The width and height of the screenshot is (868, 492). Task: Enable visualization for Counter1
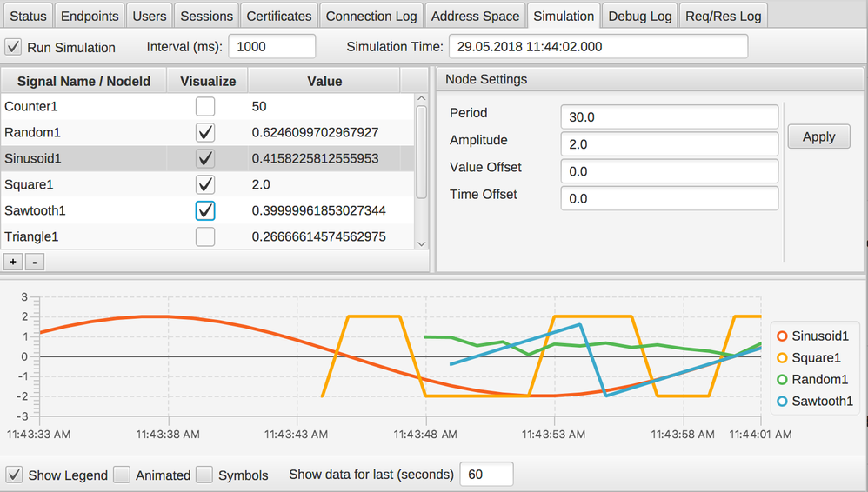tap(205, 107)
